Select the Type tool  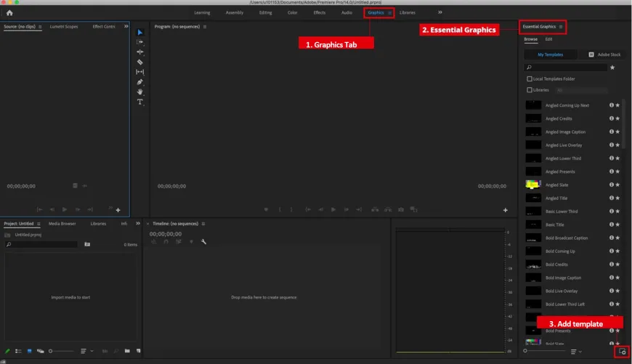pyautogui.click(x=140, y=102)
